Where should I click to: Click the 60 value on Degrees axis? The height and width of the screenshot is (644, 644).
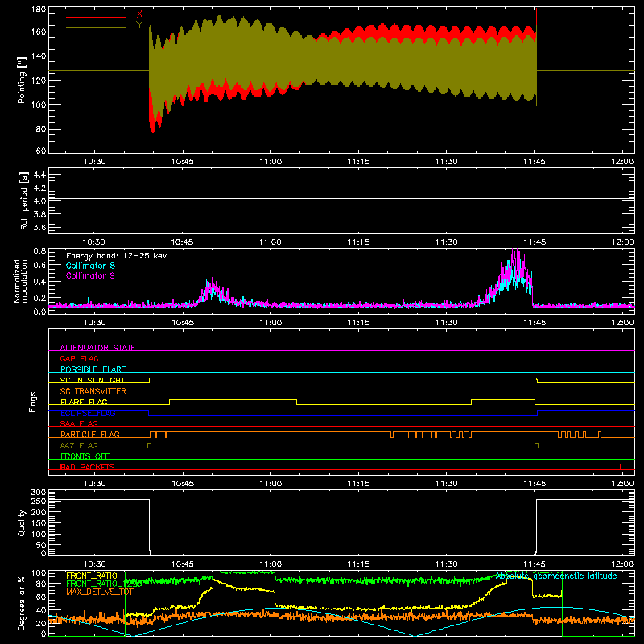[41, 597]
